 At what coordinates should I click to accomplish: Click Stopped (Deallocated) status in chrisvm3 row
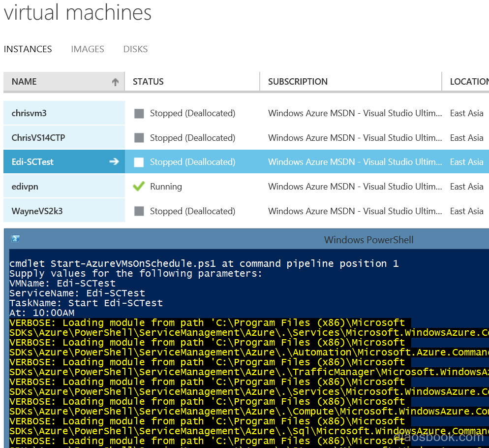pos(193,113)
